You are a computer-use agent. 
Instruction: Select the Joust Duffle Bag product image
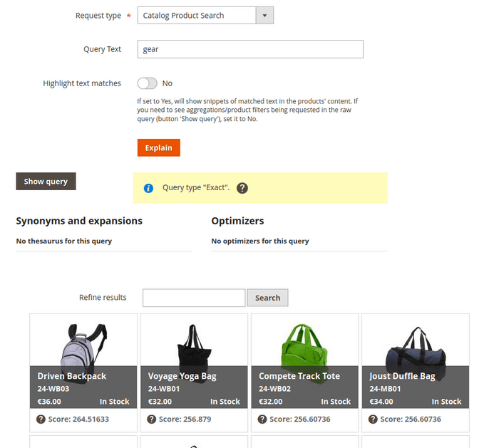[x=415, y=343]
